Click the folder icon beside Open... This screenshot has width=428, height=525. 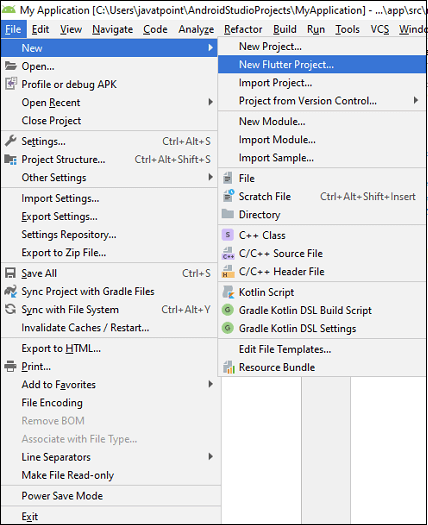(x=10, y=66)
